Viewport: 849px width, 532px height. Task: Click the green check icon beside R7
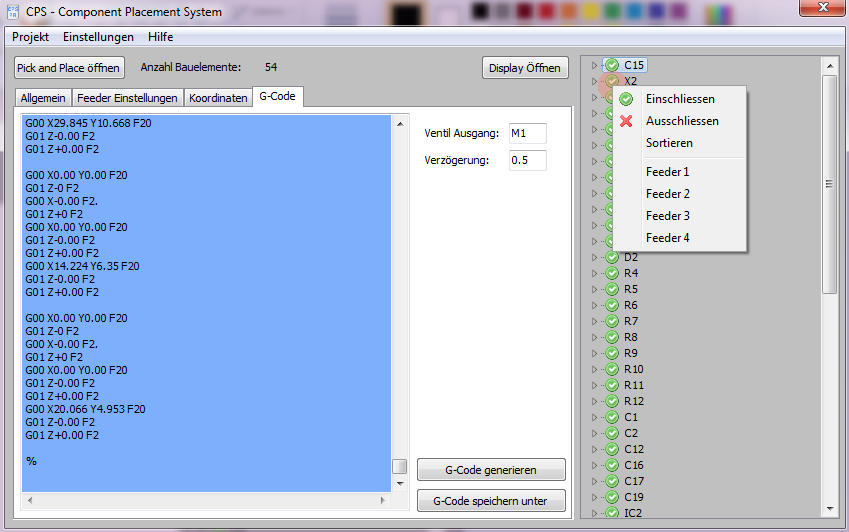[x=612, y=321]
